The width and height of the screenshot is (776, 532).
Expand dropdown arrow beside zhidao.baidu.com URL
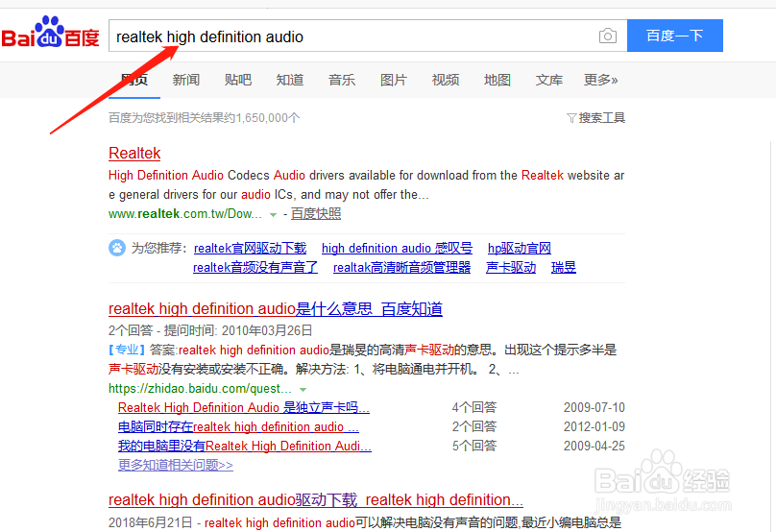[x=303, y=390]
